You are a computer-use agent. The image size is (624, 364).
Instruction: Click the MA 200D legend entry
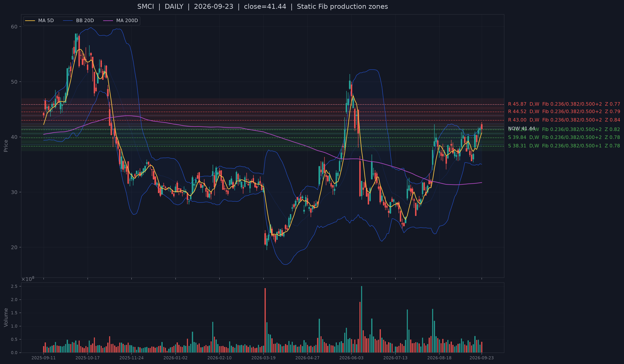click(x=121, y=21)
